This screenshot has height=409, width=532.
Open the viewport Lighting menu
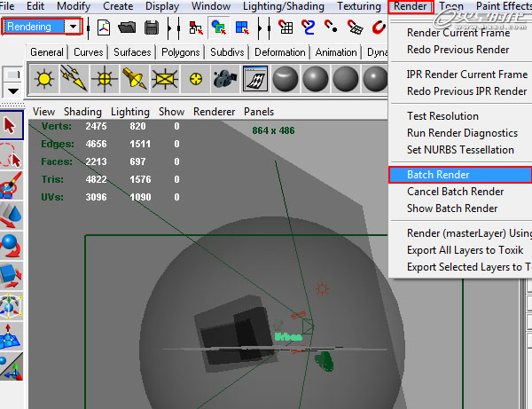point(130,112)
